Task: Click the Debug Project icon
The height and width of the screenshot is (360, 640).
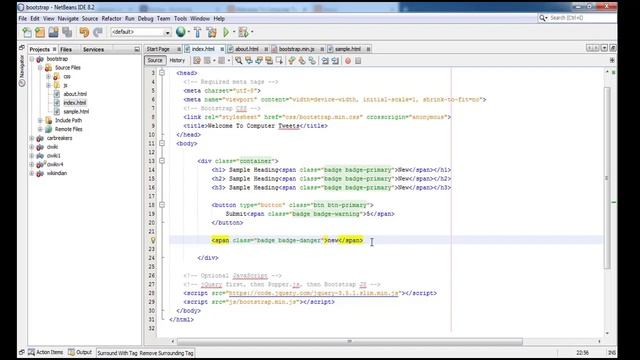Action: pos(243,32)
